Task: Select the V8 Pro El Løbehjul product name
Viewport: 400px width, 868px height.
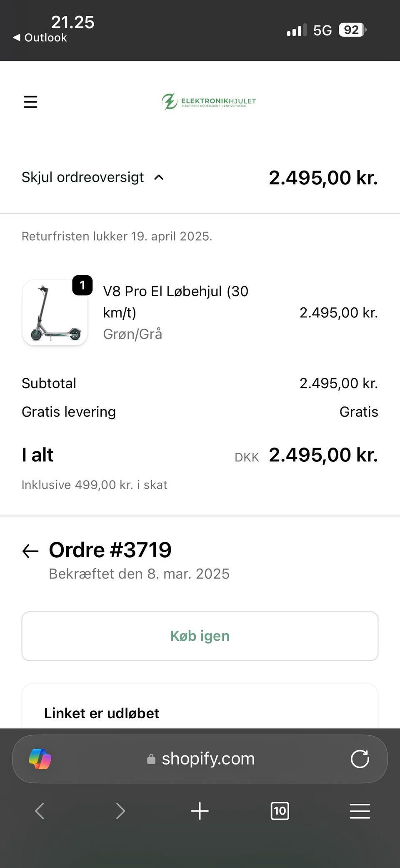Action: tap(175, 302)
